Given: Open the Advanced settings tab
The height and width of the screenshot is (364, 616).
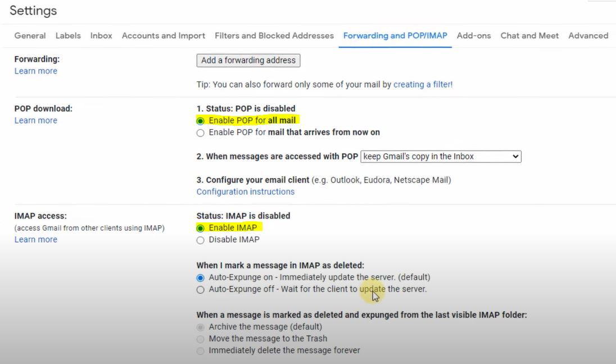Looking at the screenshot, I should click(x=588, y=36).
